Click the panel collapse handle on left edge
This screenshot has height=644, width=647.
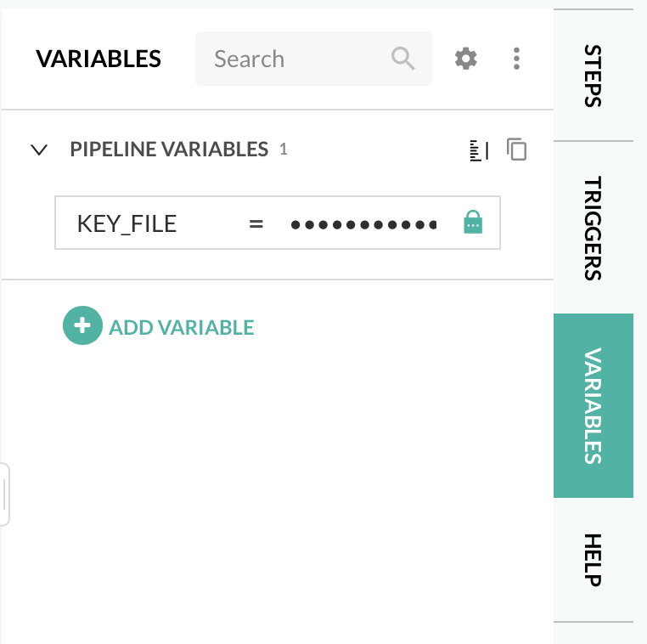click(x=4, y=494)
